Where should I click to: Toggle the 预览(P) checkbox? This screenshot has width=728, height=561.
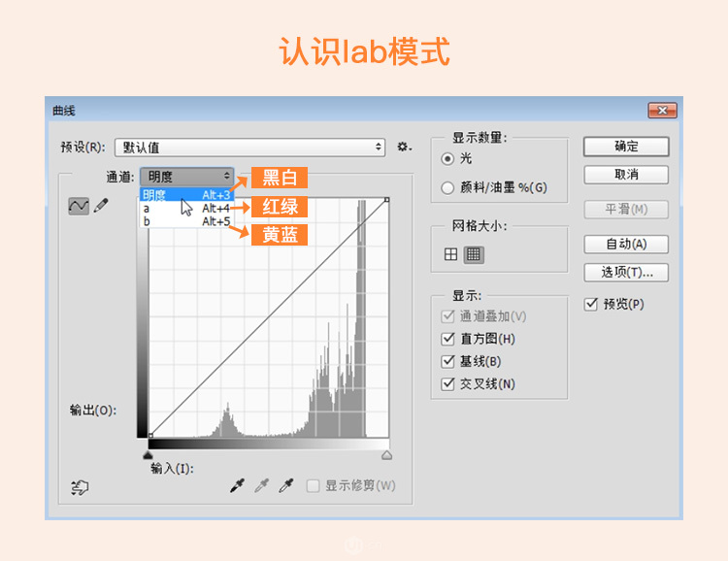pos(590,304)
